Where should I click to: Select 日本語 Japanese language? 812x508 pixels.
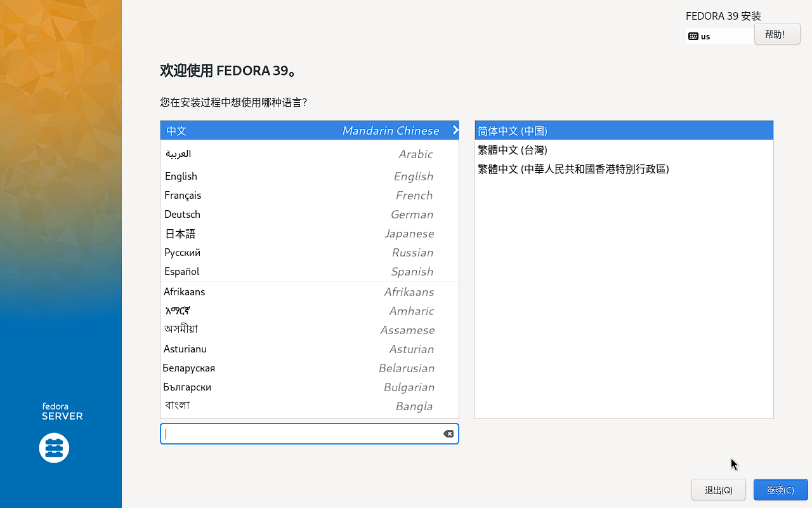[x=310, y=233]
